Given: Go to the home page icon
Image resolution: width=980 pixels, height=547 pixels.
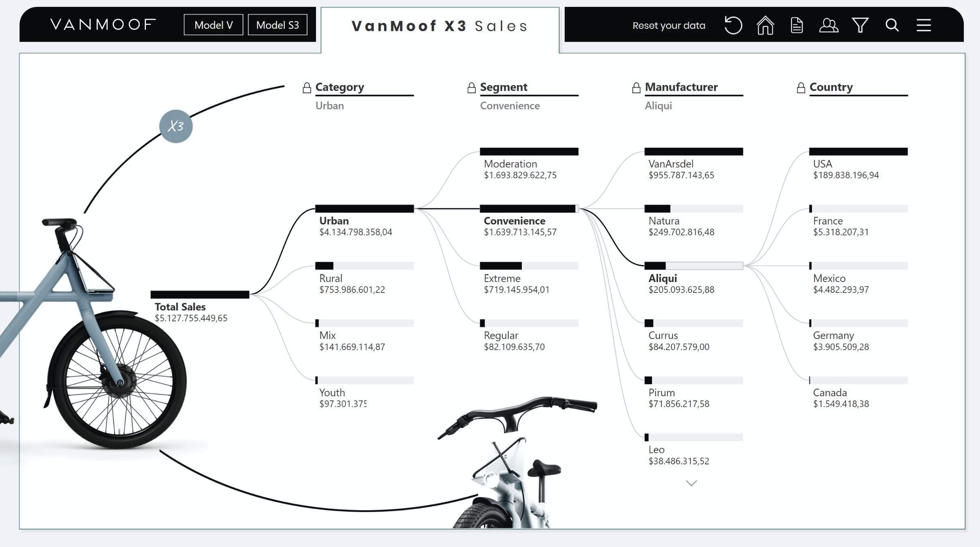Looking at the screenshot, I should (x=765, y=25).
